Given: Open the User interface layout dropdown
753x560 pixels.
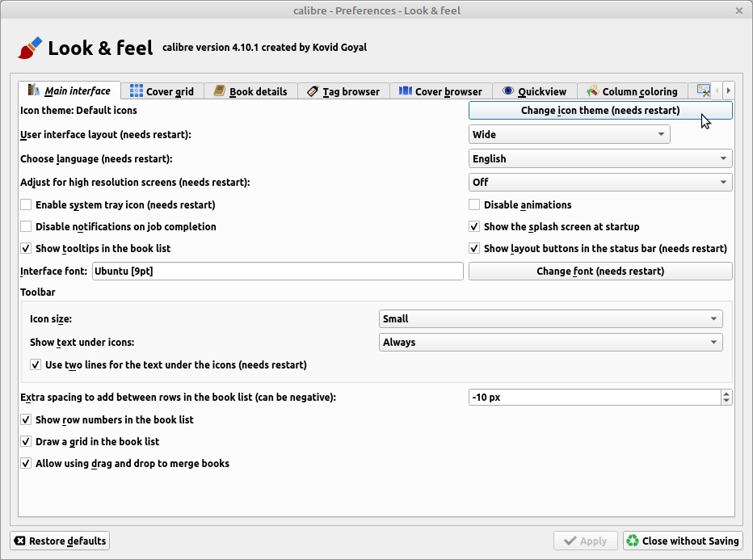Looking at the screenshot, I should click(x=569, y=134).
